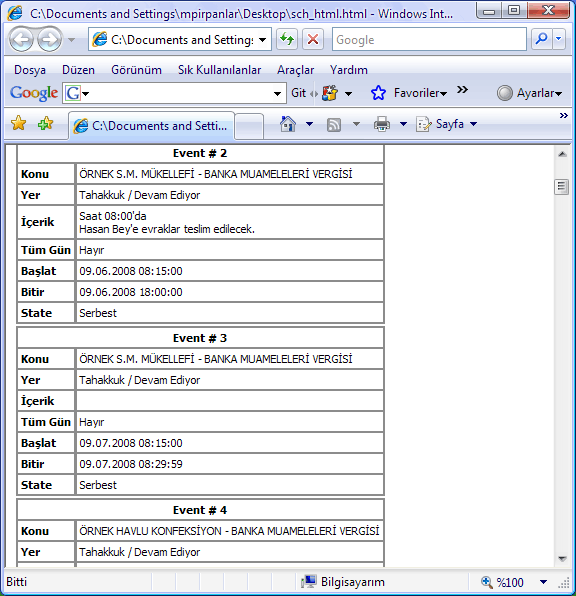
Task: Click the blue star Favoriler icon
Action: coord(378,93)
